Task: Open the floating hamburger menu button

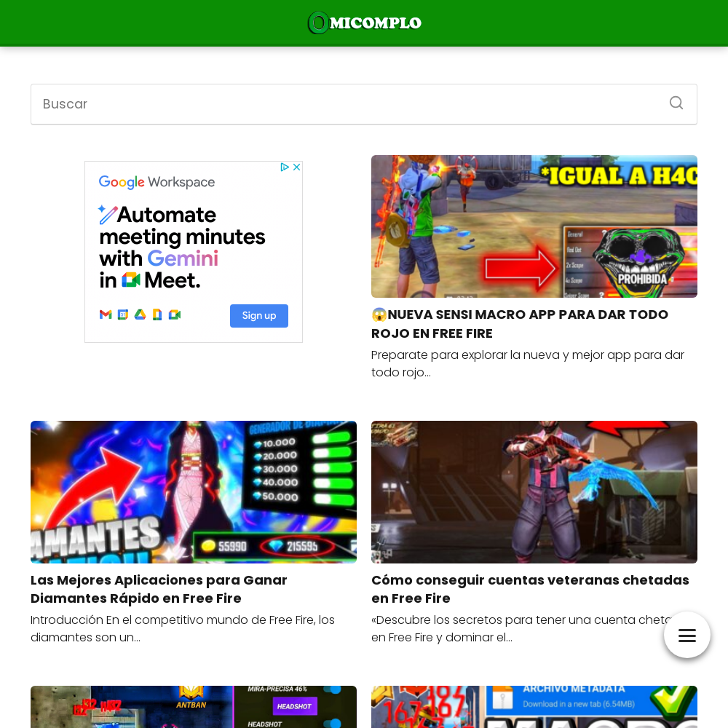Action: pyautogui.click(x=687, y=635)
